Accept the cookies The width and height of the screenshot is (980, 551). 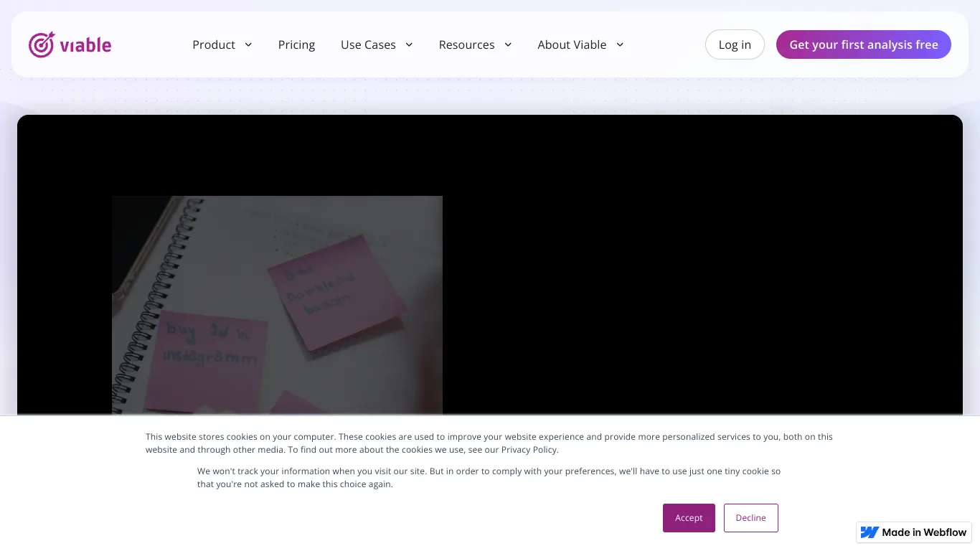pos(689,518)
